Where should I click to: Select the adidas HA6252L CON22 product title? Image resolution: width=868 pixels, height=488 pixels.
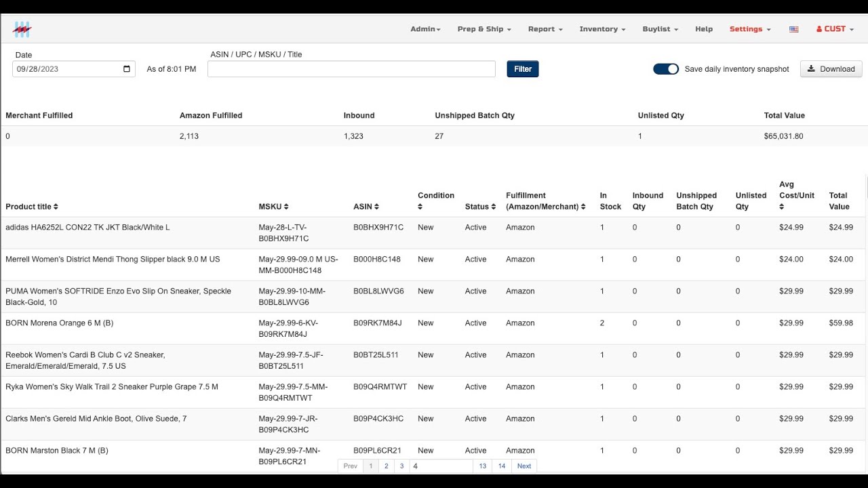pyautogui.click(x=87, y=228)
